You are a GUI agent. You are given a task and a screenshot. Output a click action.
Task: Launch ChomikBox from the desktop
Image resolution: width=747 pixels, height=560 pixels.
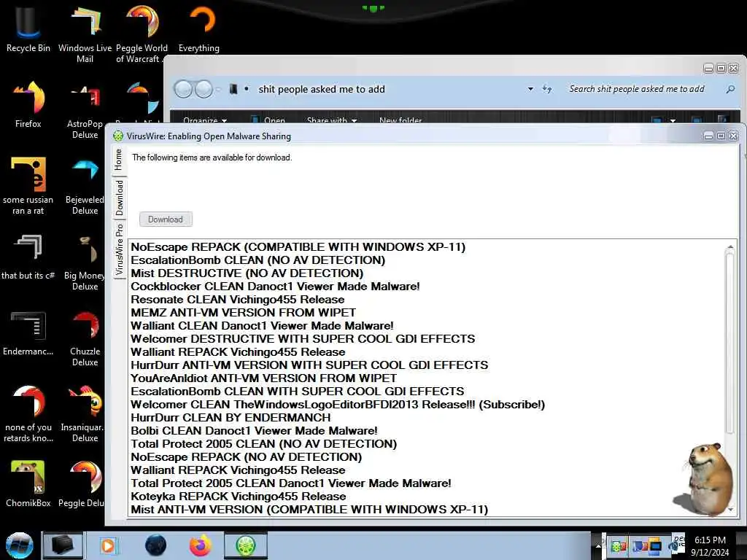click(28, 483)
